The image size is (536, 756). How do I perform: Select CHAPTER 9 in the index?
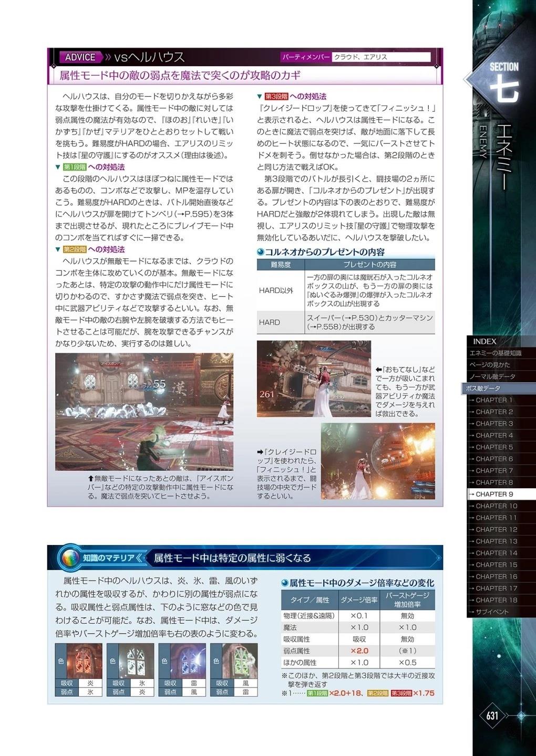[494, 494]
